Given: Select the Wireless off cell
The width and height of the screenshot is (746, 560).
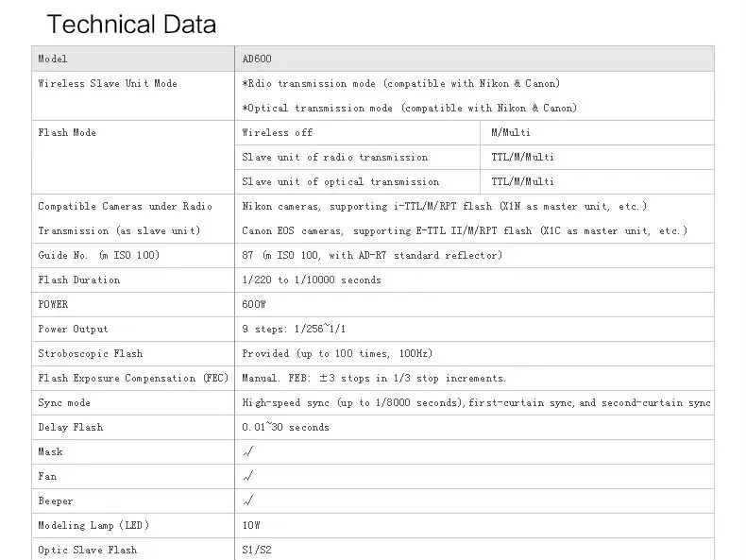Looking at the screenshot, I should tap(357, 133).
